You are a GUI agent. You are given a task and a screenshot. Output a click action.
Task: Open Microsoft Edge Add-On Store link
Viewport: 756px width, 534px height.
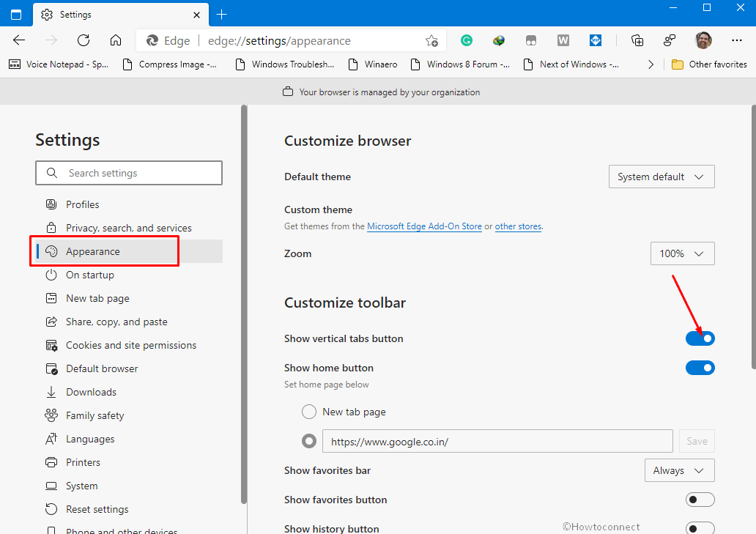pyautogui.click(x=424, y=226)
